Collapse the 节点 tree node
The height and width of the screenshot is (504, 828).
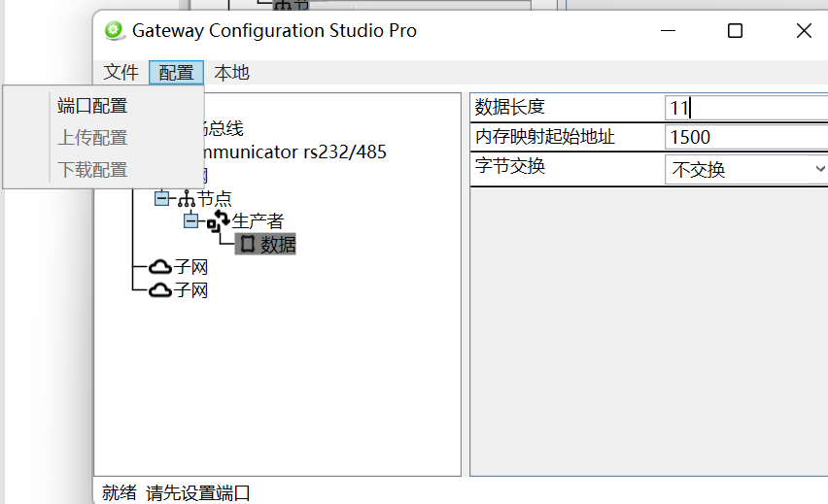coord(161,198)
